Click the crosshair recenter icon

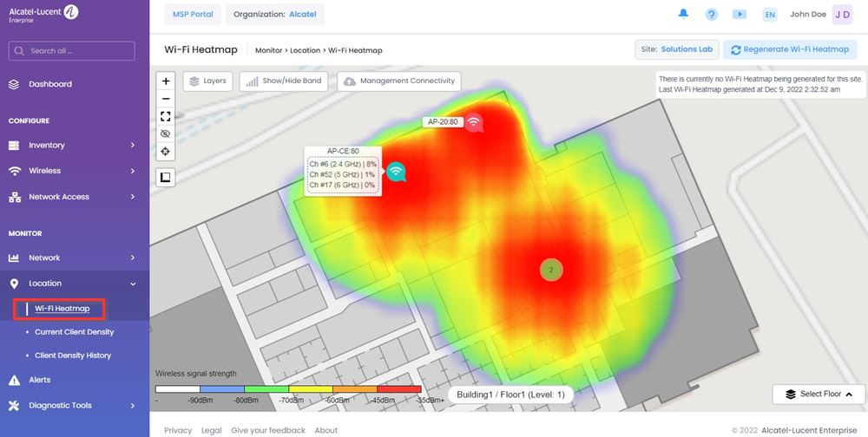[166, 152]
